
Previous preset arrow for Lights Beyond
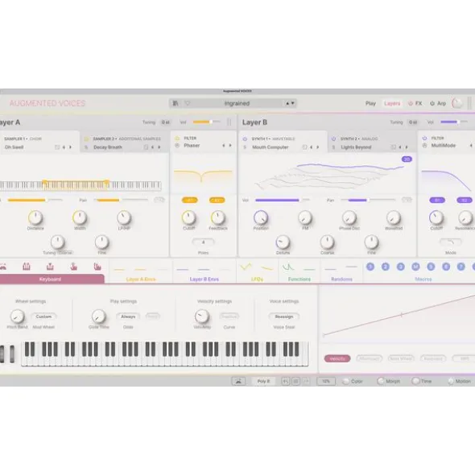click(x=400, y=147)
